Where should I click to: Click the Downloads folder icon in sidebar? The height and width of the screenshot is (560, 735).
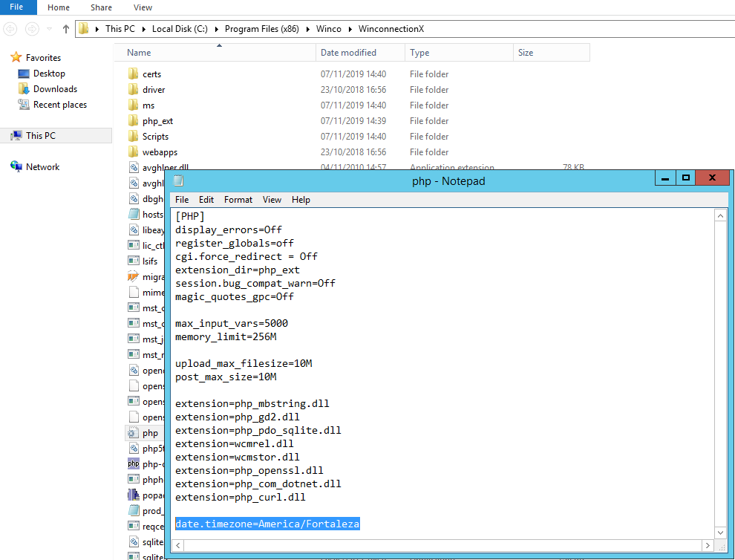click(x=24, y=88)
